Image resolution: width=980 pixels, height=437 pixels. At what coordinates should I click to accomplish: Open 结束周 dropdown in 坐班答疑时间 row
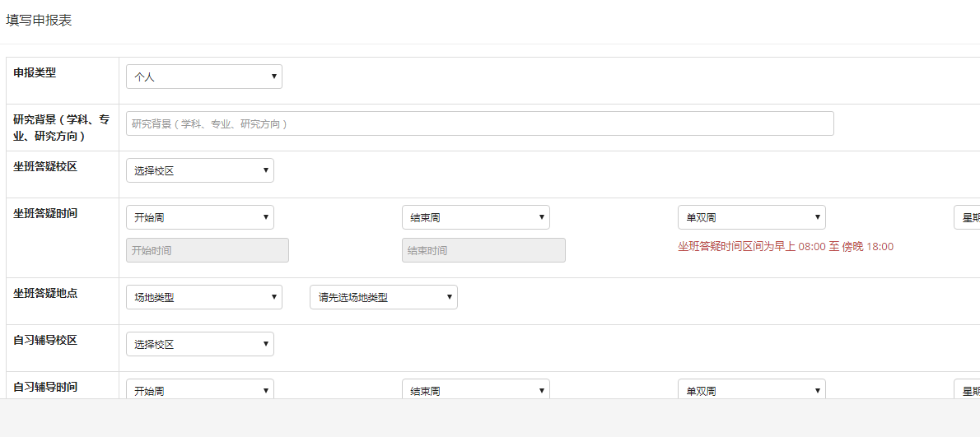[475, 217]
